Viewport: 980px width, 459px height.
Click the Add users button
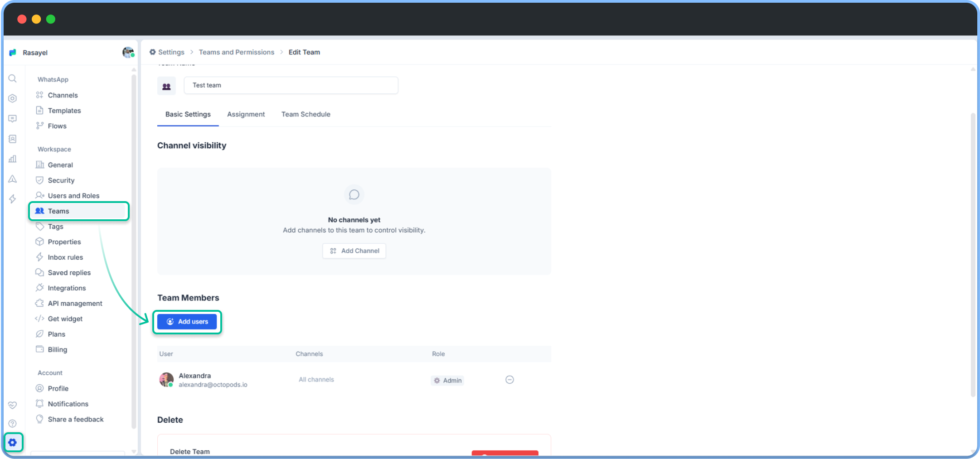tap(187, 322)
